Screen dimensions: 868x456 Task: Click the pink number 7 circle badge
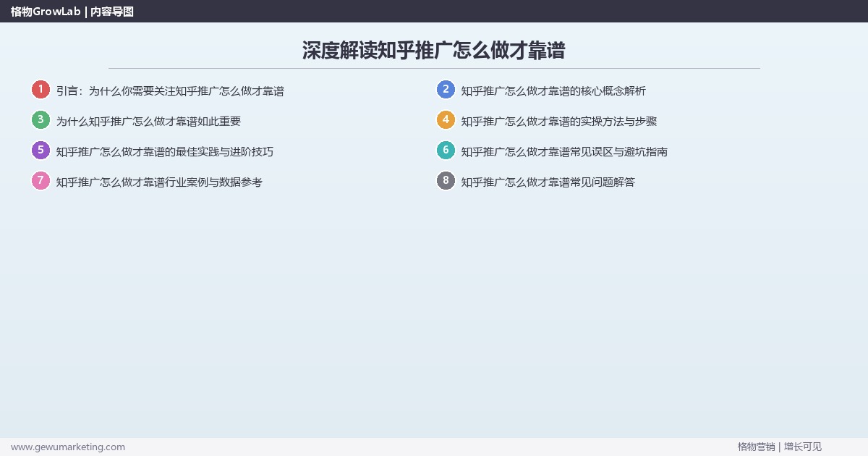click(x=41, y=181)
